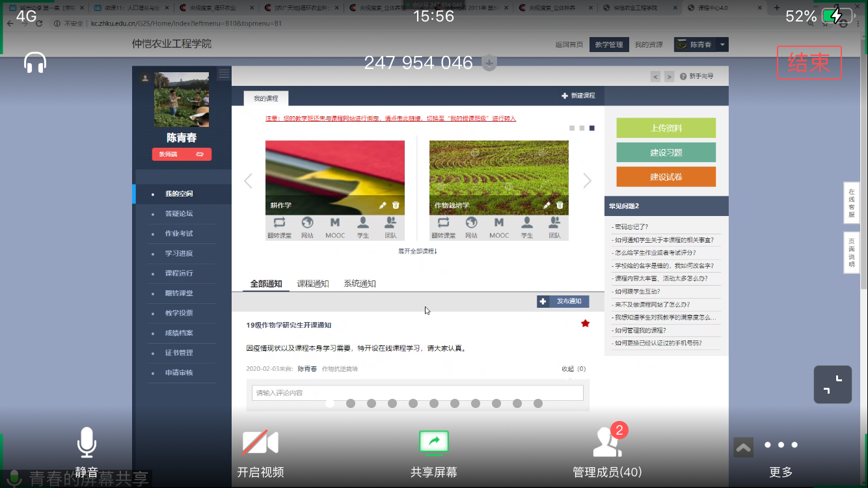868x488 pixels.
Task: Click the red star on the notice
Action: (585, 323)
